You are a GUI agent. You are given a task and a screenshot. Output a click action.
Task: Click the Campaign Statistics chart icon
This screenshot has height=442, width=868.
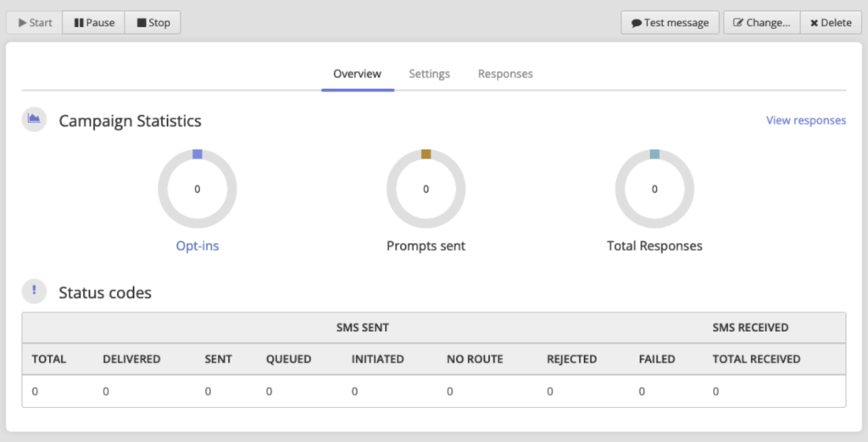34,119
